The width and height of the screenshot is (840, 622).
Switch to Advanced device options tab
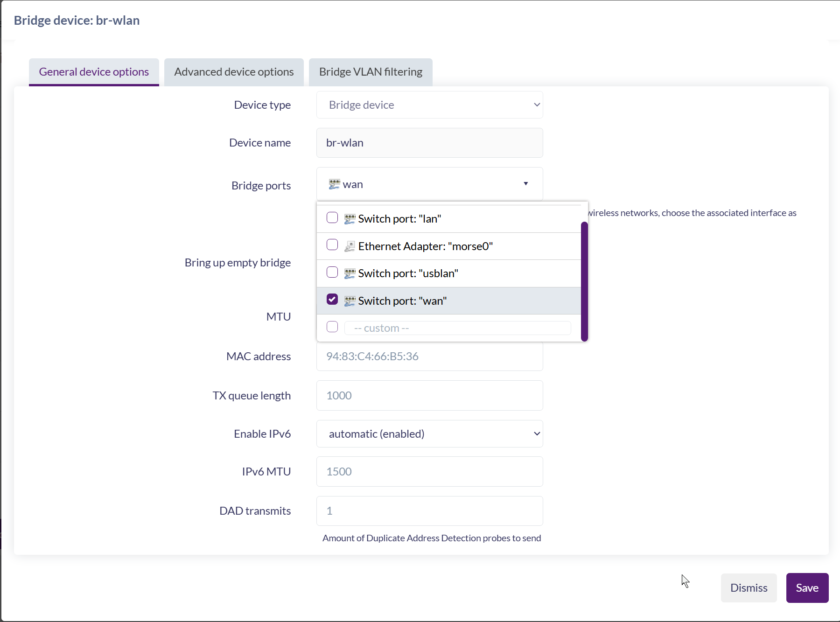click(x=234, y=72)
